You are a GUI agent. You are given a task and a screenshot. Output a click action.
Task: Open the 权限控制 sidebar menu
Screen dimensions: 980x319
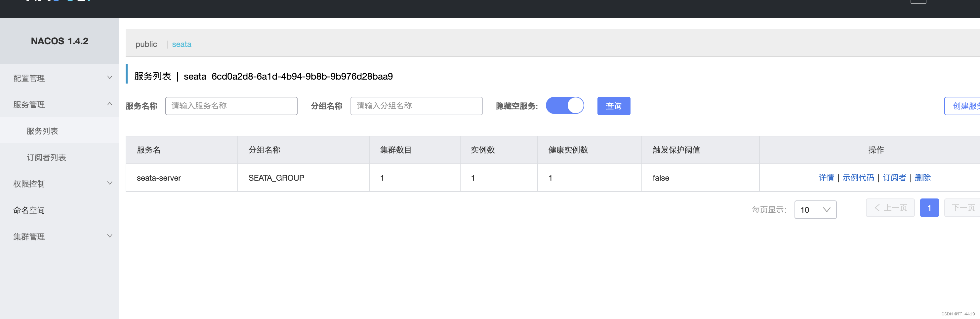pos(59,184)
